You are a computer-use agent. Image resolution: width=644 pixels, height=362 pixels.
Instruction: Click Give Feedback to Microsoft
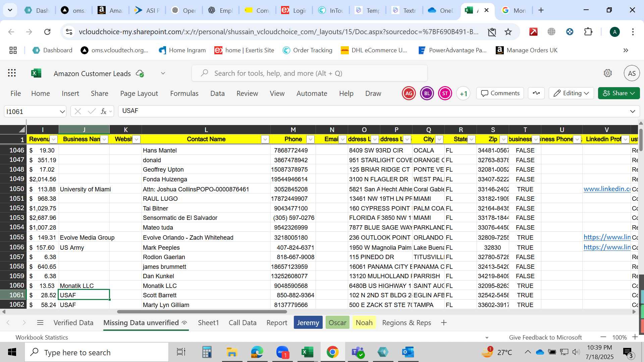click(x=545, y=338)
